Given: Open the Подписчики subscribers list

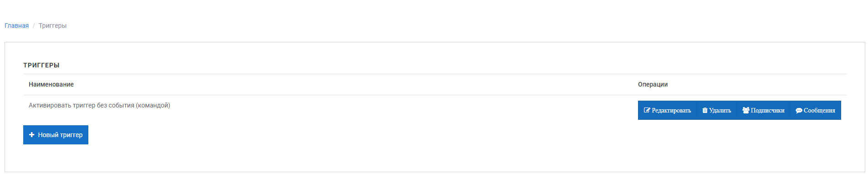Looking at the screenshot, I should click(x=763, y=110).
